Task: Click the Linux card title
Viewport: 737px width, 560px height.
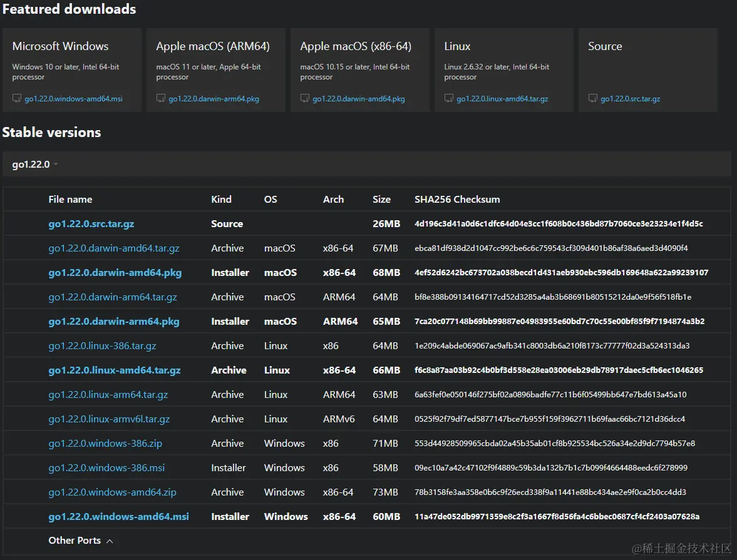Action: coord(457,46)
